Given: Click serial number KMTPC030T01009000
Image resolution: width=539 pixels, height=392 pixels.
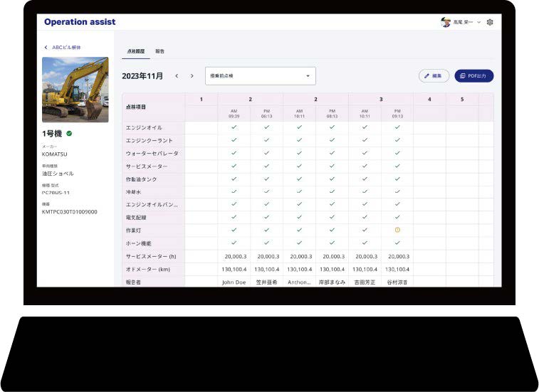Looking at the screenshot, I should tap(70, 212).
